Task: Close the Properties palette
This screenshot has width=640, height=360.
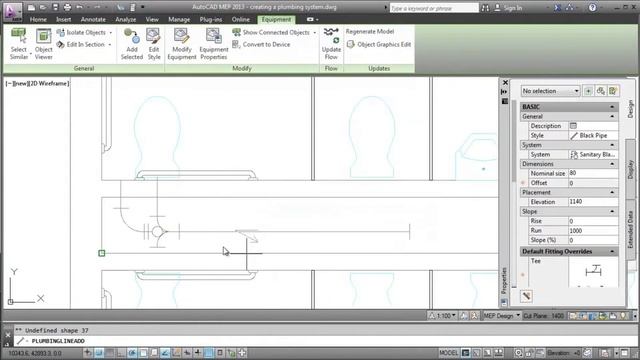Action: pos(505,82)
